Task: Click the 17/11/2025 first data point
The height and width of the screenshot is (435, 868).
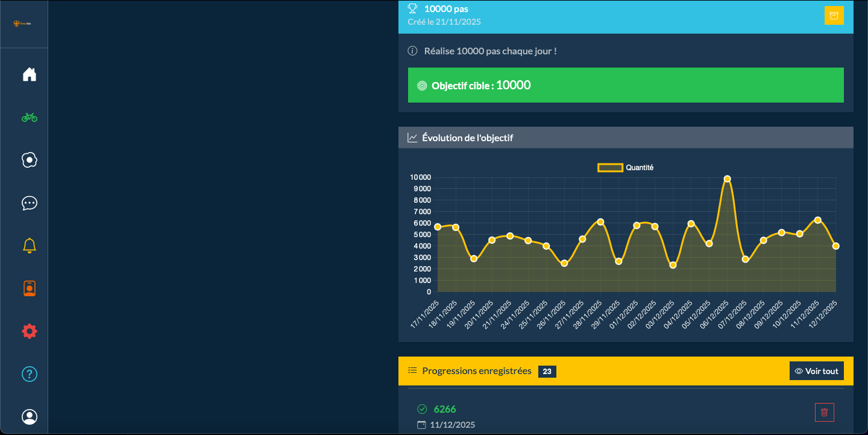Action: [438, 227]
